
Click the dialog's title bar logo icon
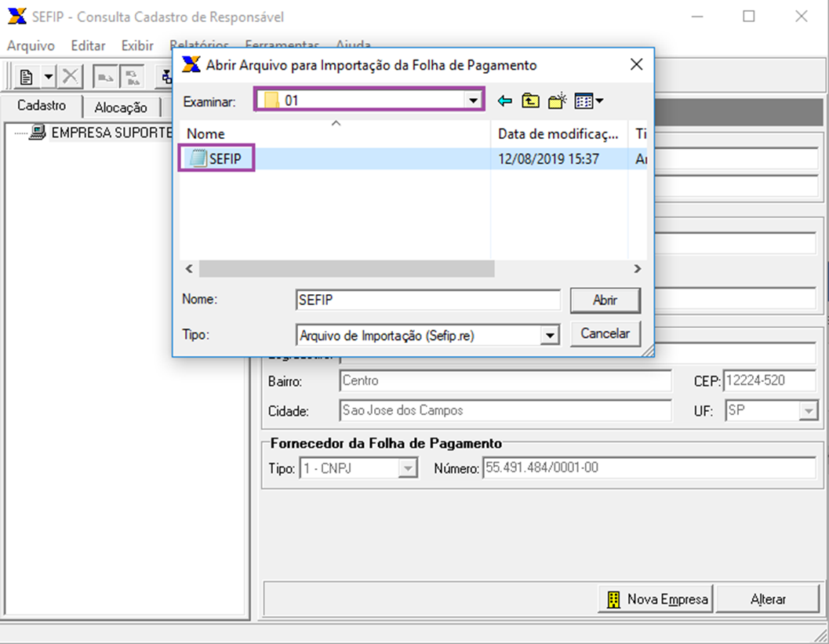click(x=191, y=64)
